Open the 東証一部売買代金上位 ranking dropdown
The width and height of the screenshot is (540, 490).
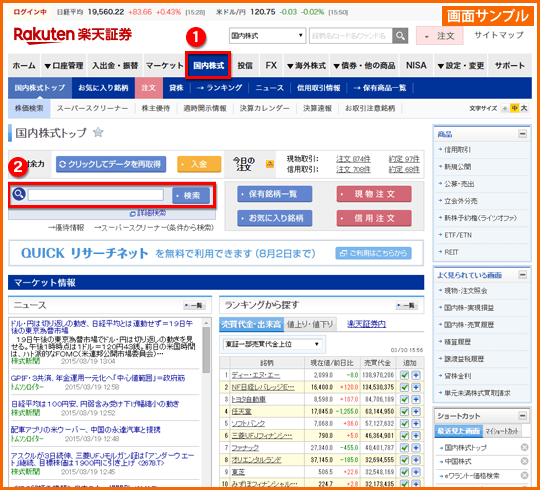point(272,344)
